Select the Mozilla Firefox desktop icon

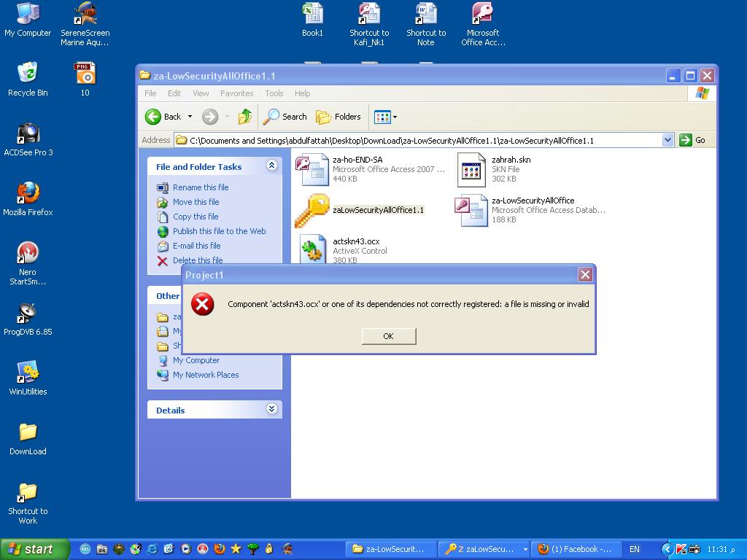point(28,199)
